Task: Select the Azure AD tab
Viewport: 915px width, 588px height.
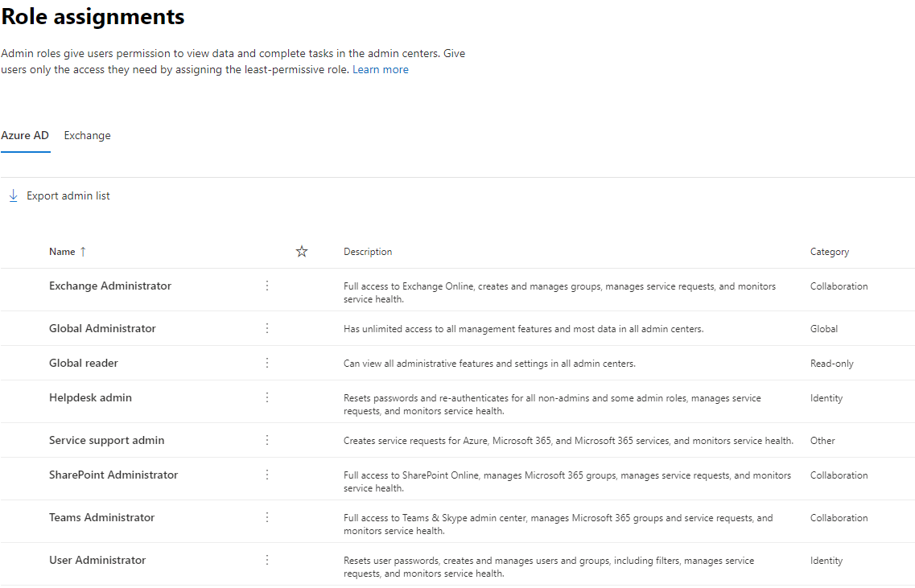Action: [25, 136]
